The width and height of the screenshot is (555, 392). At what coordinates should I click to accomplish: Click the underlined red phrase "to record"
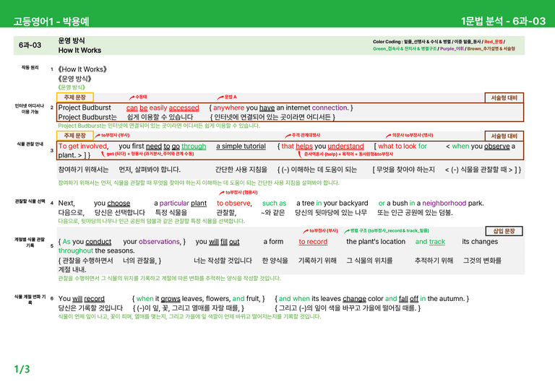[x=313, y=242]
